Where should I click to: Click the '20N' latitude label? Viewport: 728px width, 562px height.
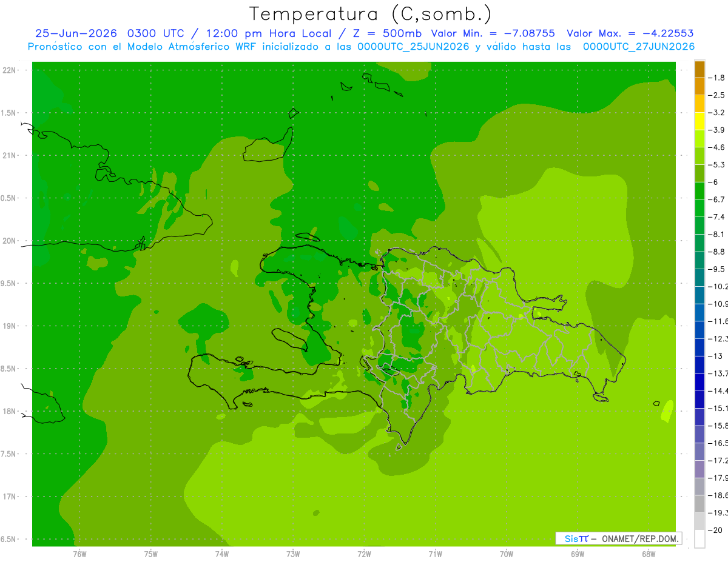point(10,241)
